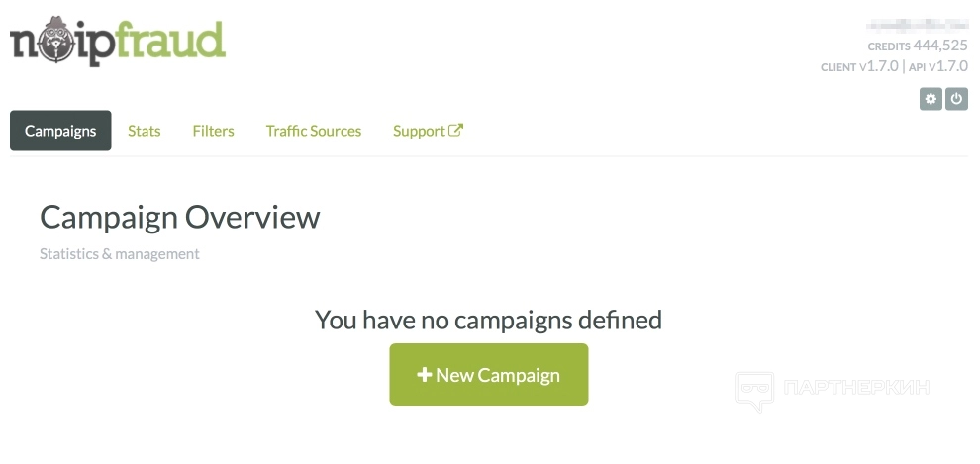This screenshot has height=464, width=980.
Task: Select the Campaigns tab
Action: 60,131
